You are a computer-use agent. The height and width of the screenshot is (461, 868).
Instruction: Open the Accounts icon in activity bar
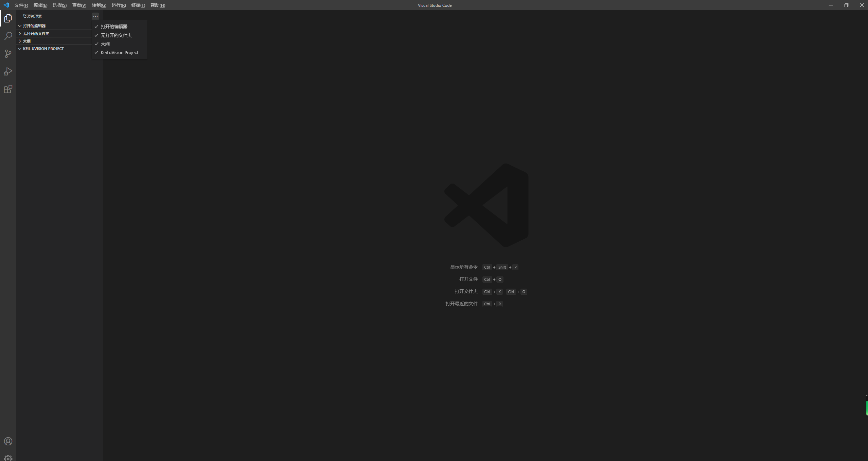click(8, 441)
